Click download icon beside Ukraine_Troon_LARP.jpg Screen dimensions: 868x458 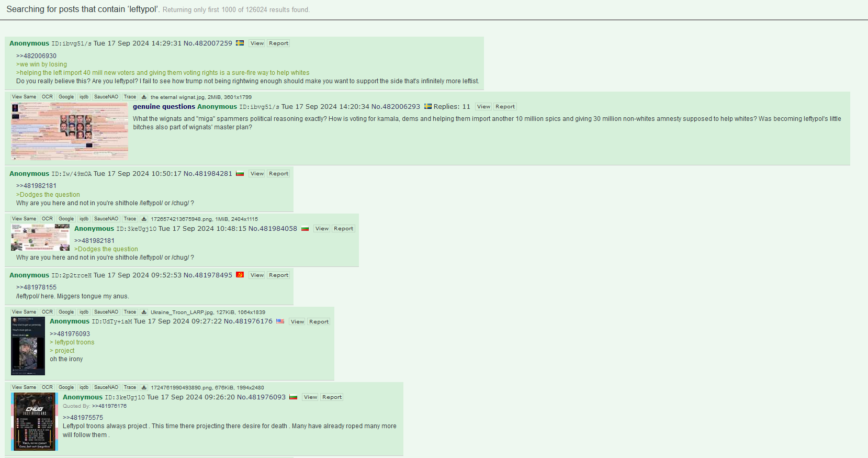tap(144, 312)
